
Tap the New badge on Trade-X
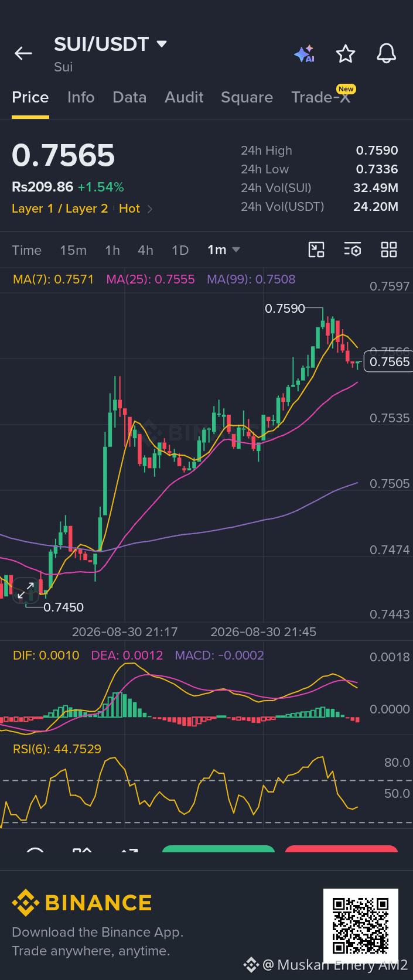[346, 89]
